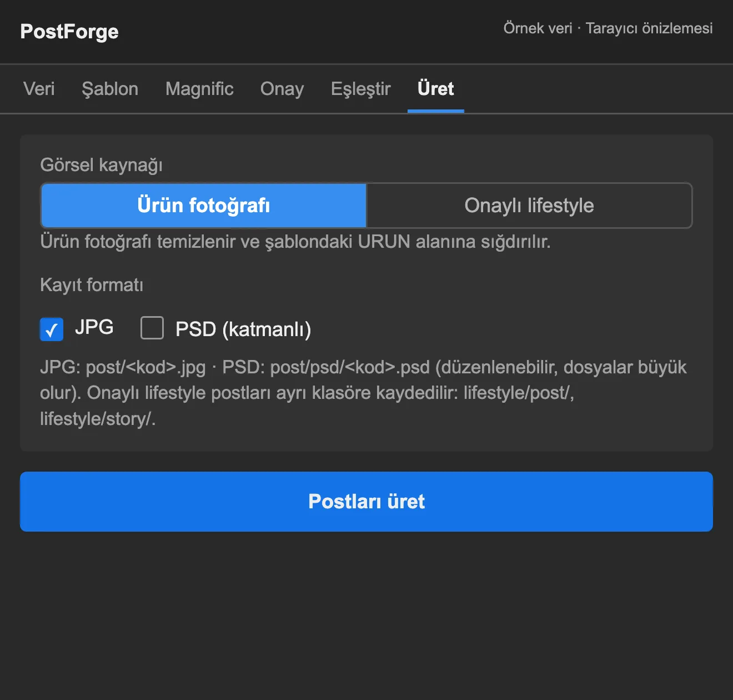Open the Eşleştir tab
Screen dimensions: 733x700
(361, 89)
